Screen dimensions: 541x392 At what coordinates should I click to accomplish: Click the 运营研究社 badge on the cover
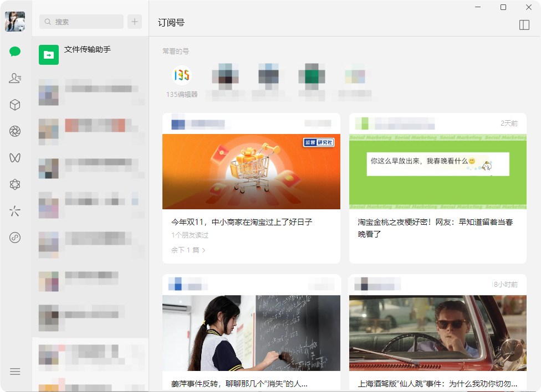point(319,142)
